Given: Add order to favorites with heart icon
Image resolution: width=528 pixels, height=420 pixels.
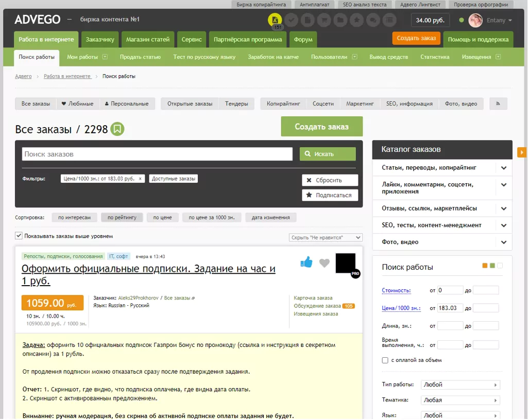Looking at the screenshot, I should coord(325,263).
